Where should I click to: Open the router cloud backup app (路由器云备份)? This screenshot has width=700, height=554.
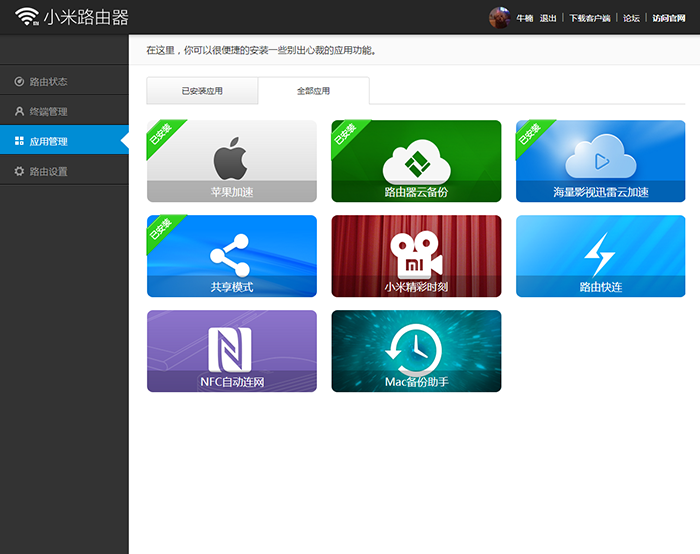[416, 161]
